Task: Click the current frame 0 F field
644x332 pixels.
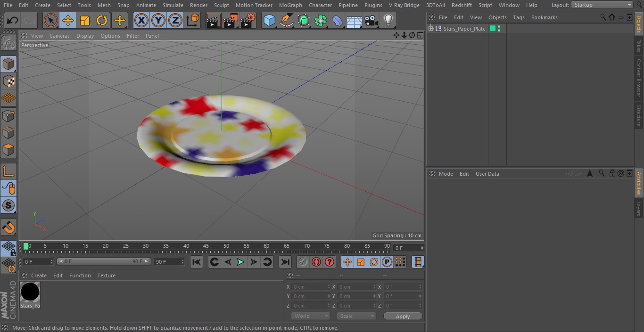Action: tap(409, 248)
